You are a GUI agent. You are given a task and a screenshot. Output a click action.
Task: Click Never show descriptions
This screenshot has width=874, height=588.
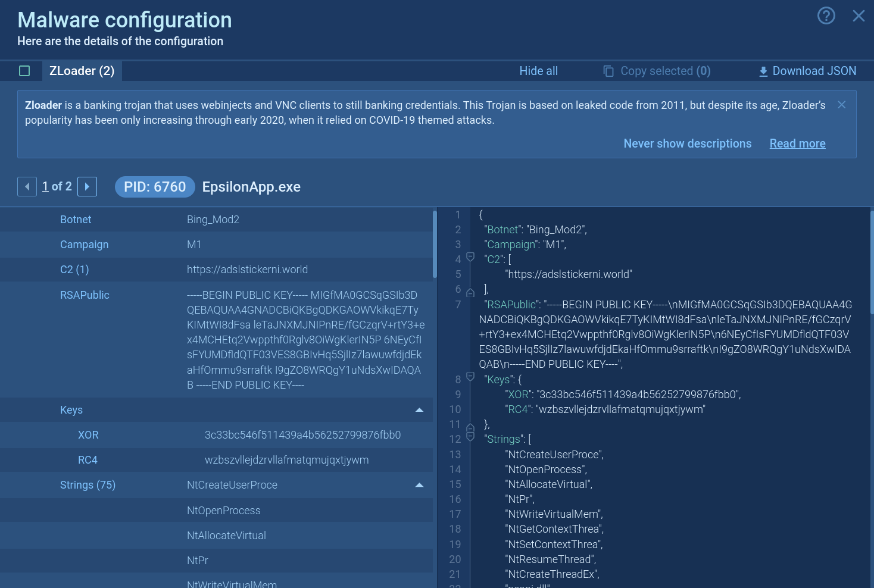click(687, 143)
